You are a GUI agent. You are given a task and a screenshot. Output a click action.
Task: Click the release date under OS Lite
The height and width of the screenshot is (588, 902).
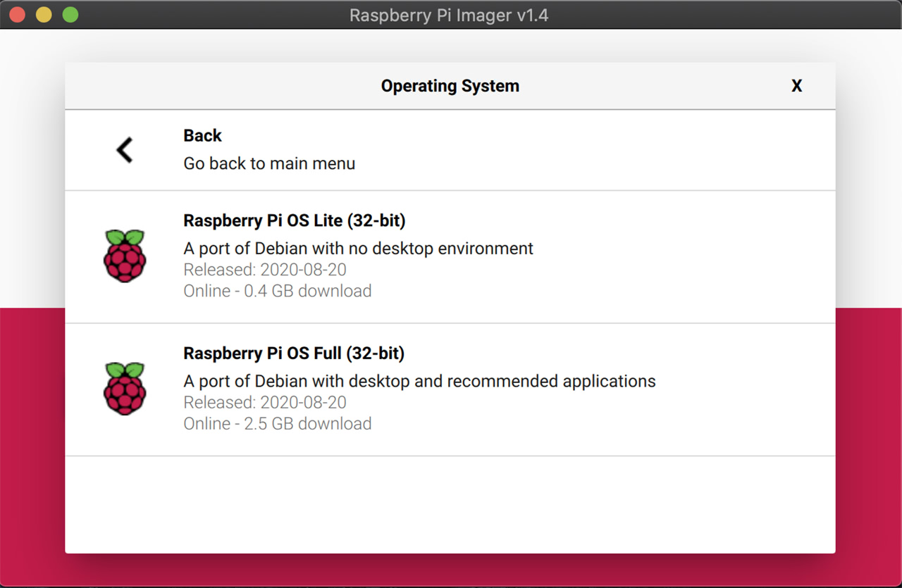point(265,270)
